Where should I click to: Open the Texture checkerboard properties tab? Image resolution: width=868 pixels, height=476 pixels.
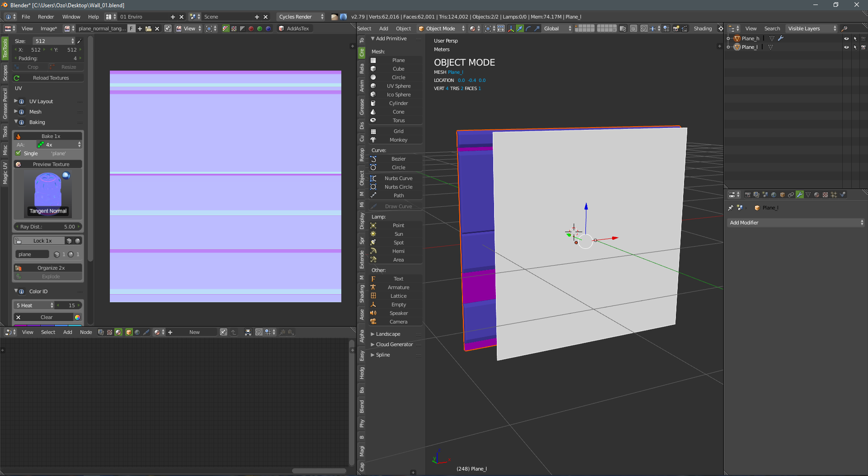[826, 195]
